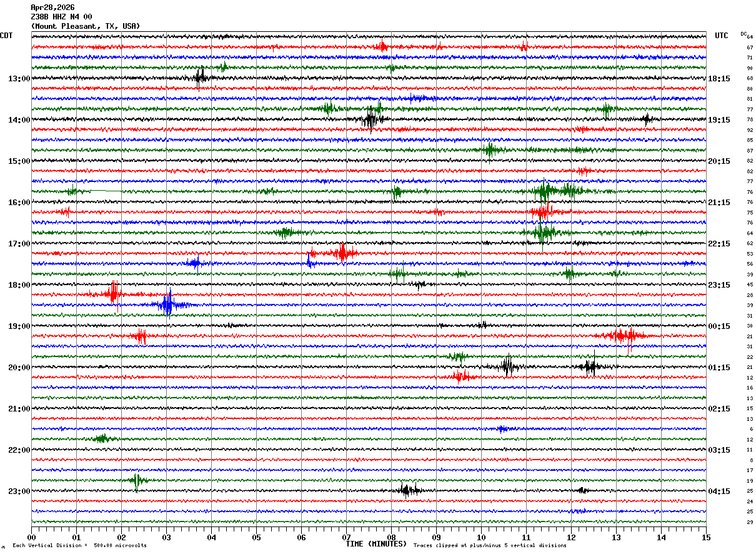Click the Apr28,2026 date header

[52, 8]
